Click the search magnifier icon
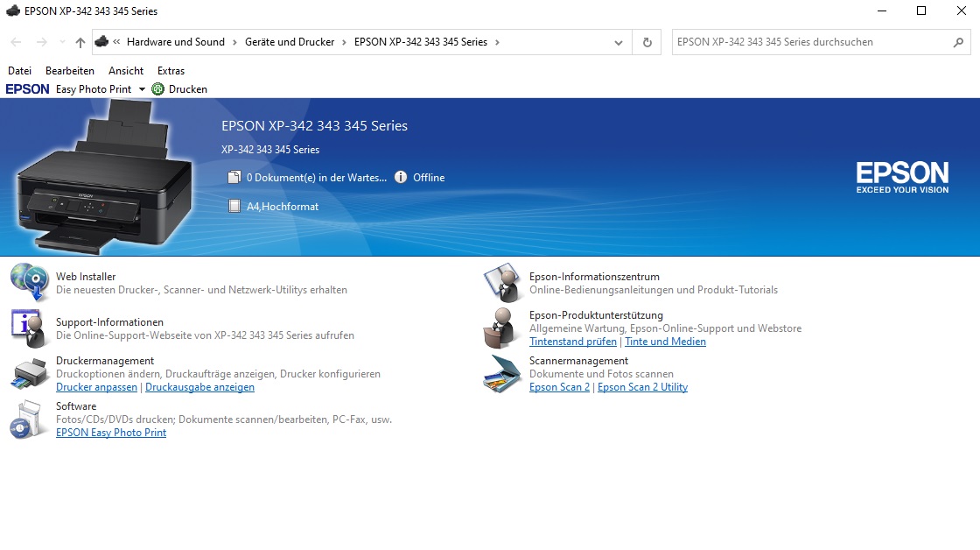 click(x=958, y=42)
